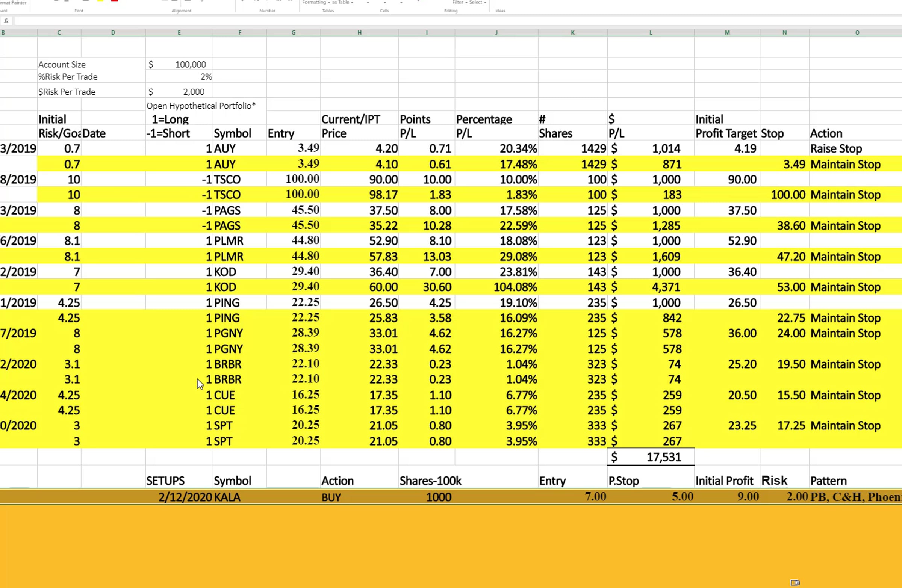Select column M header
902x588 pixels.
[727, 33]
